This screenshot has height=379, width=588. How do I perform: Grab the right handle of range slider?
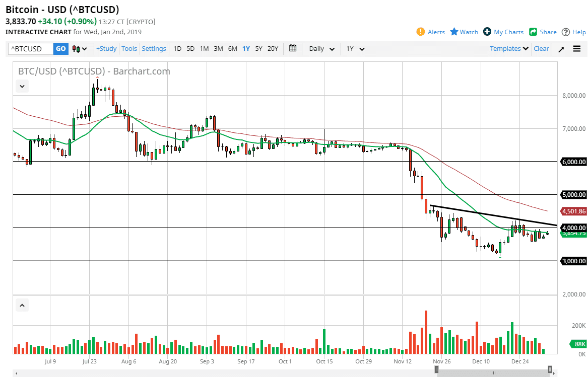550,369
